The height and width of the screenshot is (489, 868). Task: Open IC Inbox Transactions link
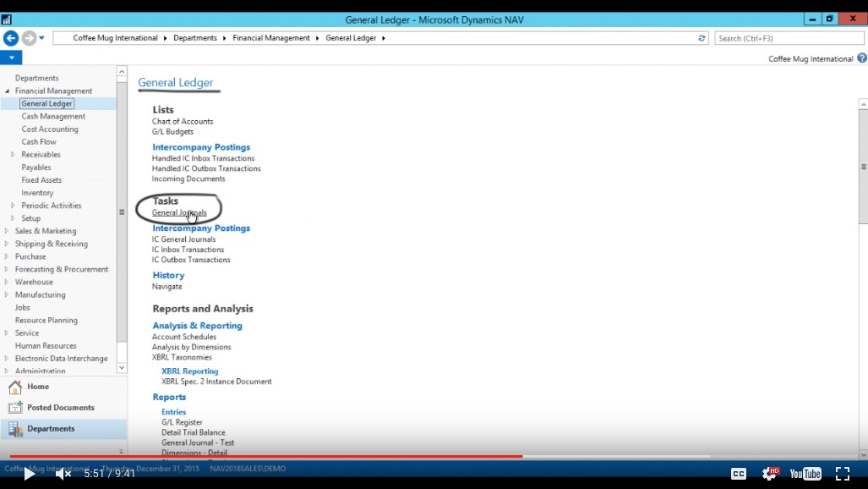point(188,250)
